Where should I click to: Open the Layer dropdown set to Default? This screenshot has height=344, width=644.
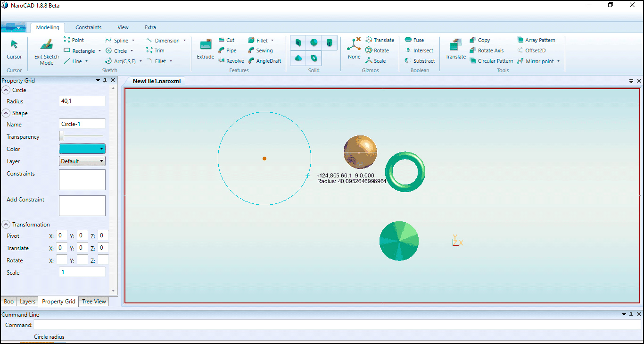(x=82, y=161)
